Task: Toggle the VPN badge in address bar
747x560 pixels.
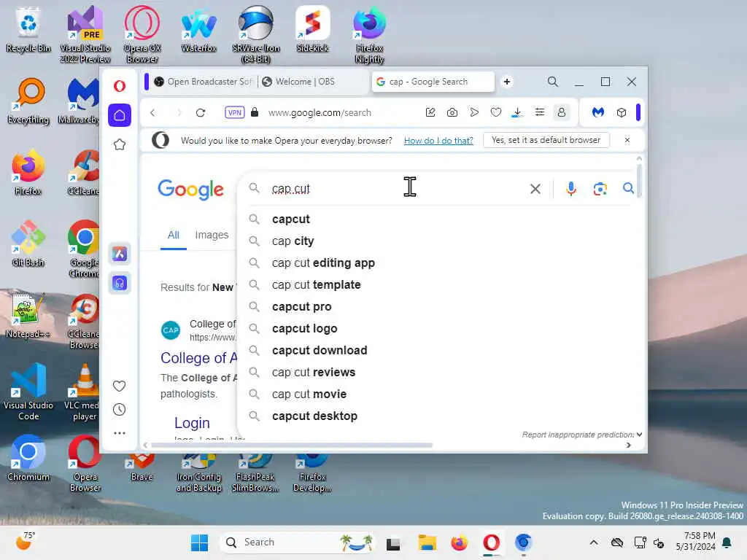Action: coord(234,113)
